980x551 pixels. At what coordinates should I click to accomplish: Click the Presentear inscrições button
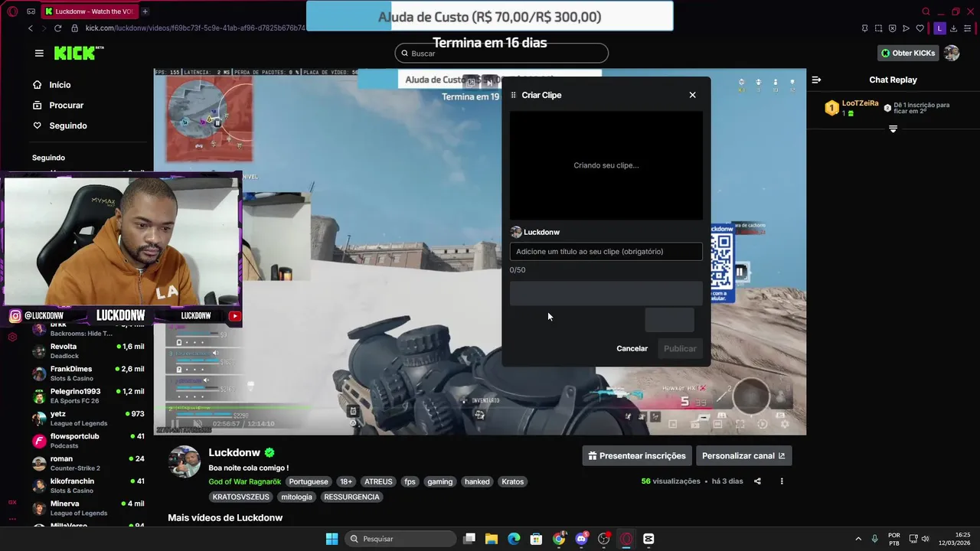tap(637, 455)
